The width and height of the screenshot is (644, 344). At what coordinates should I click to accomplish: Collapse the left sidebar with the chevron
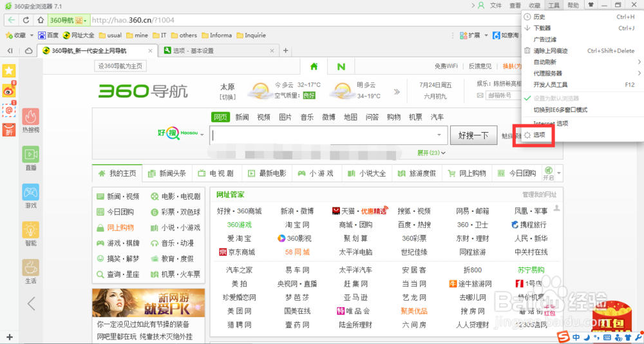[x=31, y=303]
